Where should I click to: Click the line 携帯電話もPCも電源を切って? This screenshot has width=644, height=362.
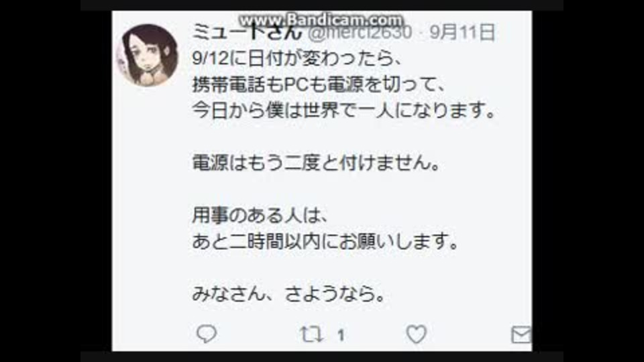[319, 84]
